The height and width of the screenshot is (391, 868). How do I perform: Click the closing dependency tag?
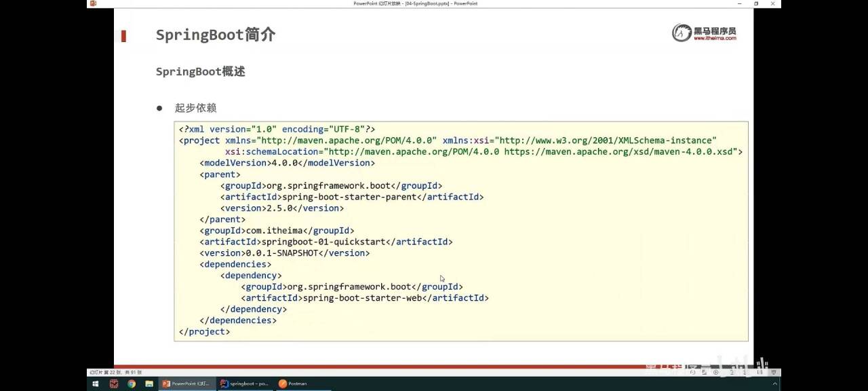point(254,309)
